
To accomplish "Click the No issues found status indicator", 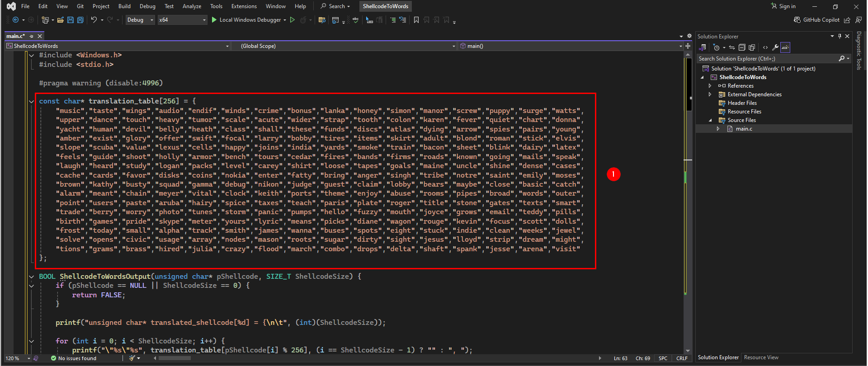I will tap(74, 358).
